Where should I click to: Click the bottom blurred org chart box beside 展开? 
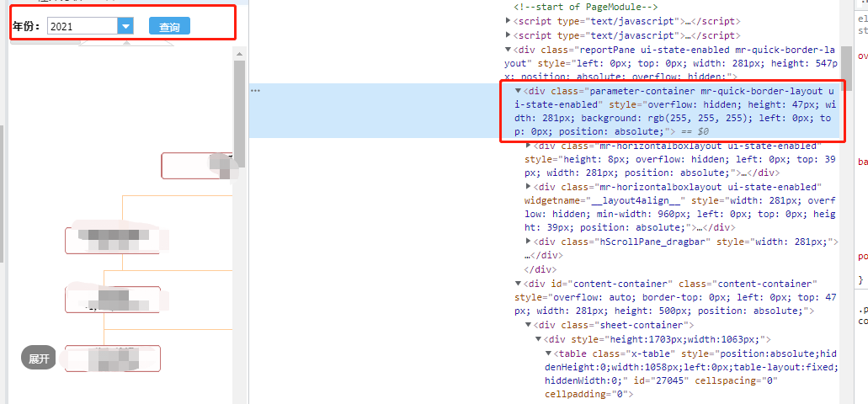pos(112,358)
